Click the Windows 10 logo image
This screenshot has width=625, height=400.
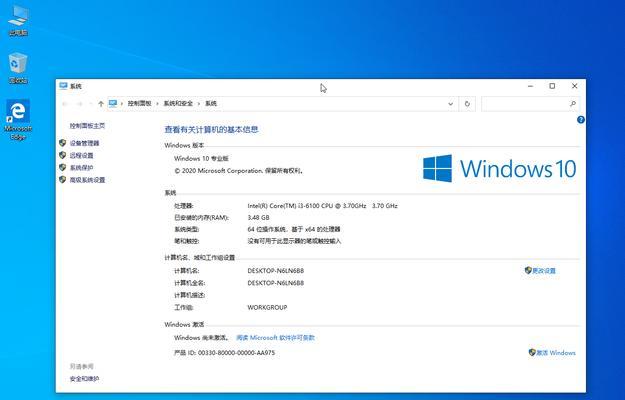click(x=499, y=169)
